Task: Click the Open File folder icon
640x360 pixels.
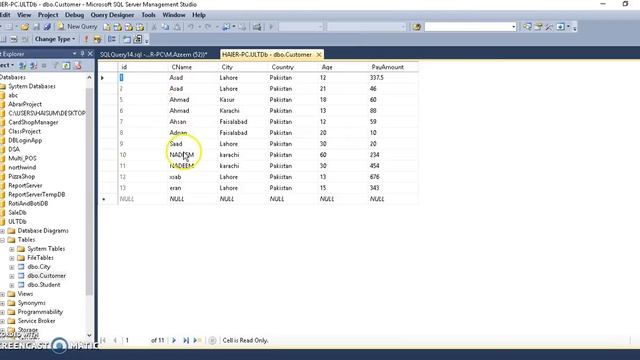Action: 24,27
